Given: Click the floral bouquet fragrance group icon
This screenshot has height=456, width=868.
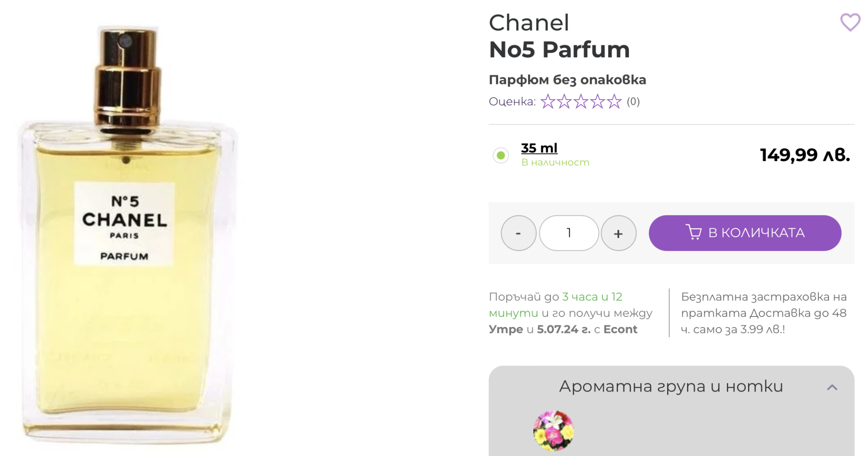Looking at the screenshot, I should click(x=553, y=431).
